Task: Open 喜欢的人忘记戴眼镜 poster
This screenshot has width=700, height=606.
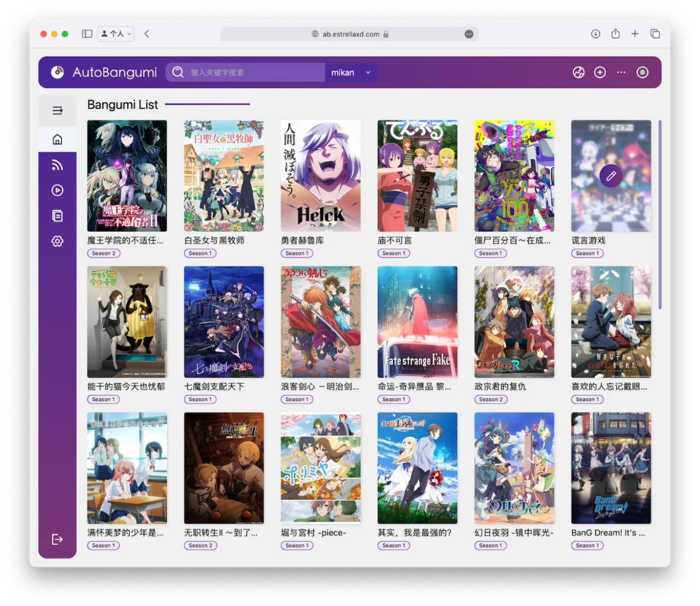Action: click(611, 322)
